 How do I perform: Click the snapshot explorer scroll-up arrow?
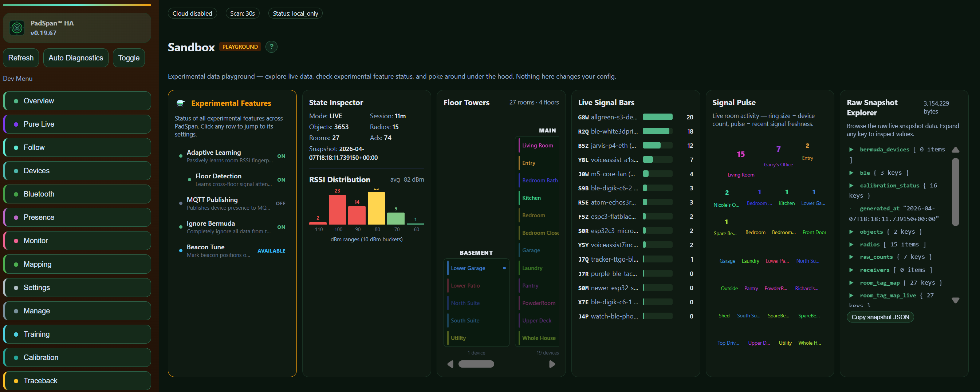click(x=955, y=150)
